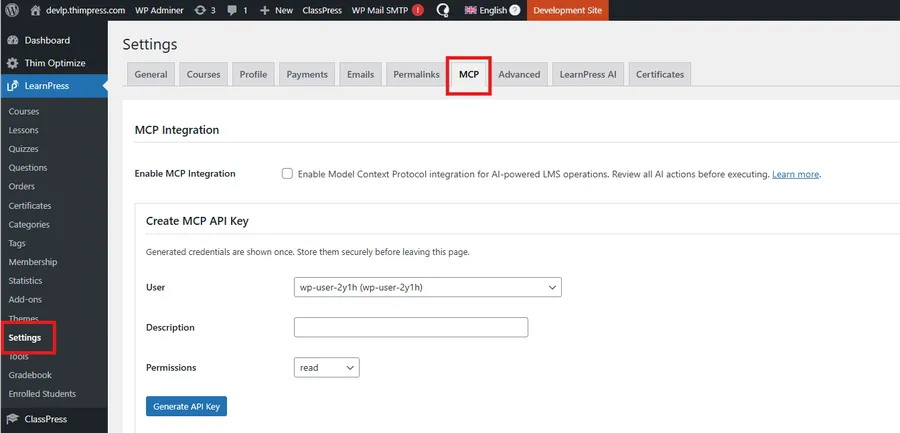900x433 pixels.
Task: Enable the MCP Integration checkbox
Action: 287,173
